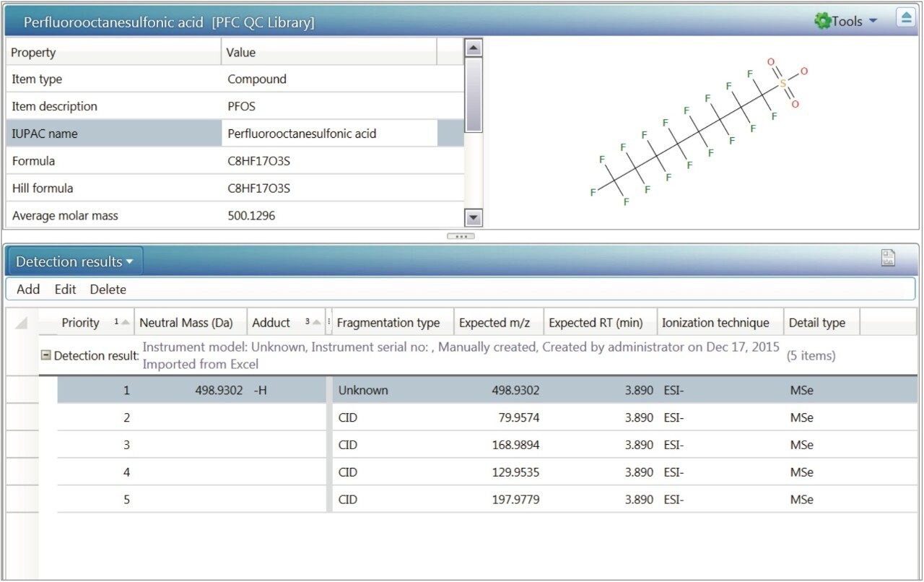This screenshot has height=582, width=924.
Task: Click the export document icon in Detection results
Action: tap(889, 258)
